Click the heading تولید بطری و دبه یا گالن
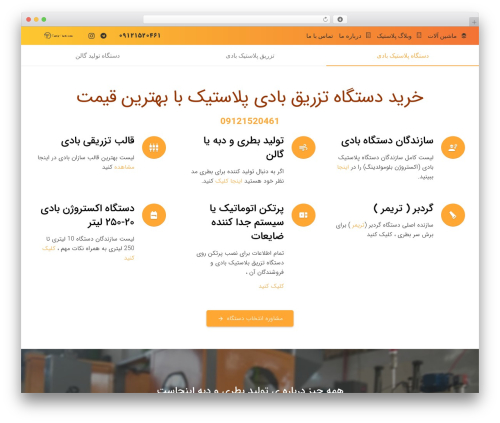The width and height of the screenshot is (500, 423). (244, 148)
